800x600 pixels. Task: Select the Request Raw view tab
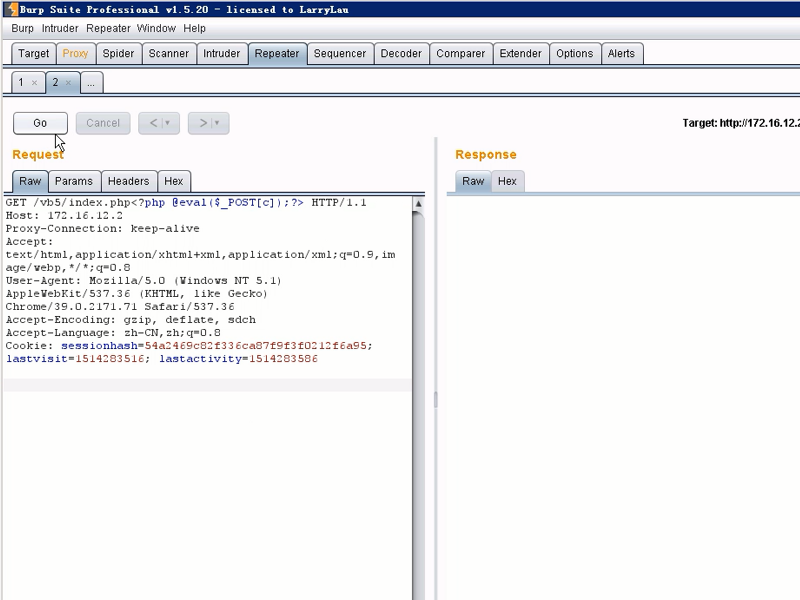[x=30, y=181]
